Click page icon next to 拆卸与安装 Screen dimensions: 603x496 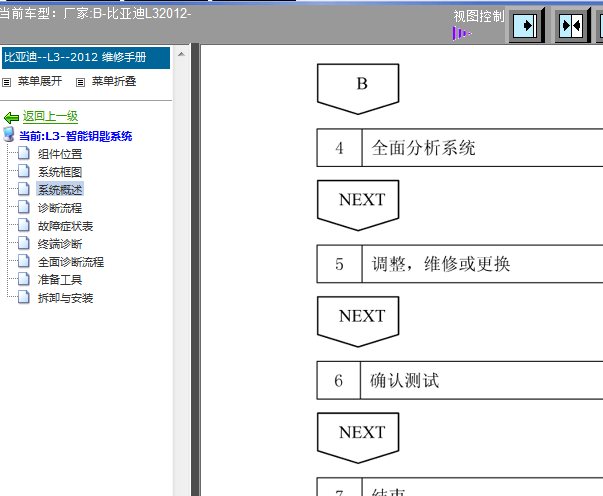tap(23, 297)
